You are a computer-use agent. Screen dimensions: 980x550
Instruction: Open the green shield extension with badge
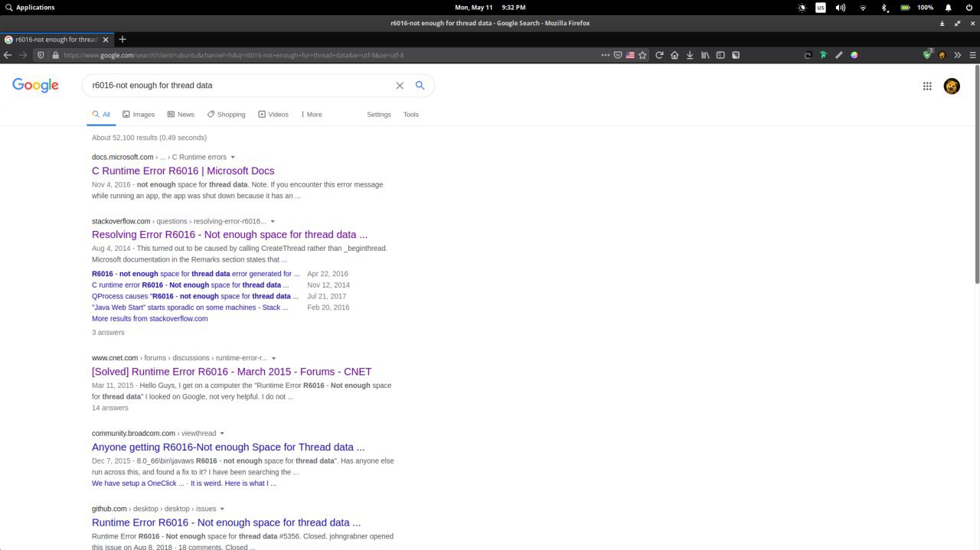(928, 54)
